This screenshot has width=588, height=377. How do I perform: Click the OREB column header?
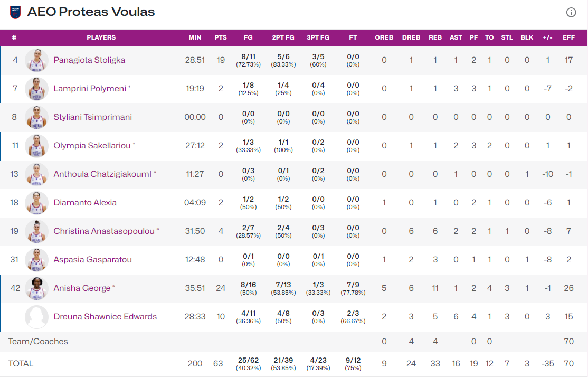pos(384,37)
